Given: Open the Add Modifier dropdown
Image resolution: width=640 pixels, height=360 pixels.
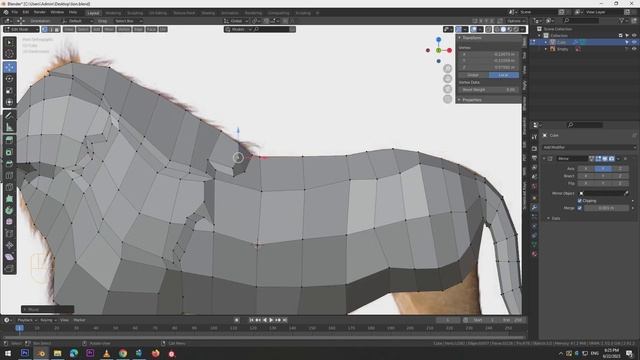Looking at the screenshot, I should tap(589, 147).
